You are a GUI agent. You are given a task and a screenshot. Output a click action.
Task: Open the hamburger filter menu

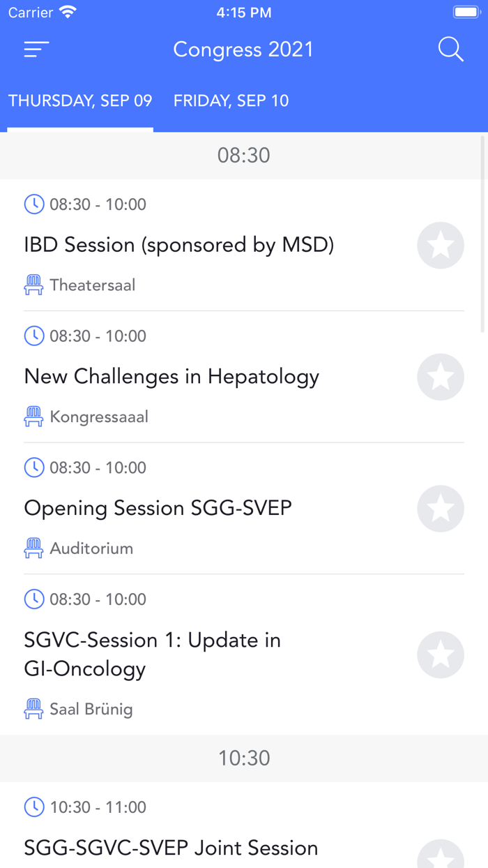[36, 50]
